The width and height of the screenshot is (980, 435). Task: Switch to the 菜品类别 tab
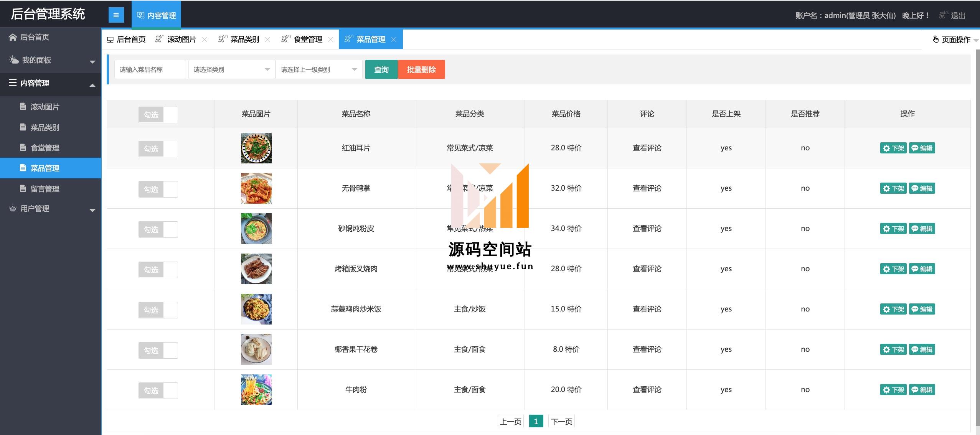(x=244, y=40)
